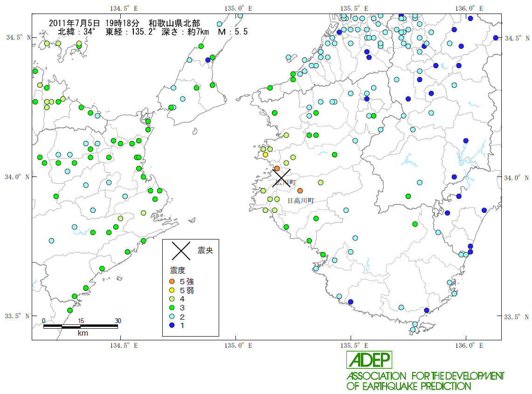Click the X symbol in the legend box
The image size is (532, 394).
[181, 251]
